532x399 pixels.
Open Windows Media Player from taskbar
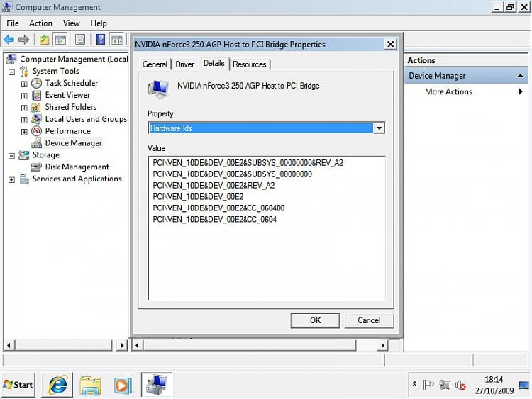click(122, 385)
